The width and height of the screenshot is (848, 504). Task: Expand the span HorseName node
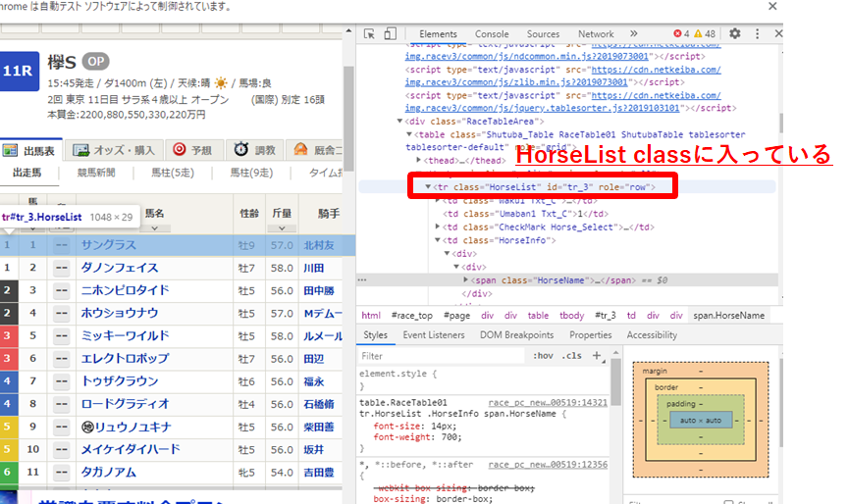465,279
